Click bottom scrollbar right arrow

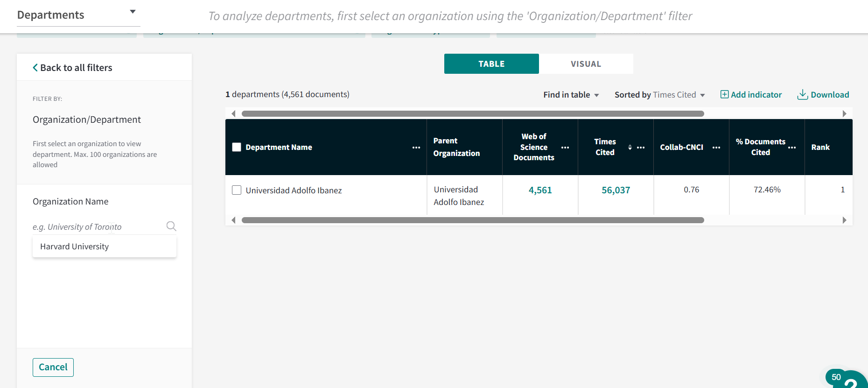(x=844, y=220)
